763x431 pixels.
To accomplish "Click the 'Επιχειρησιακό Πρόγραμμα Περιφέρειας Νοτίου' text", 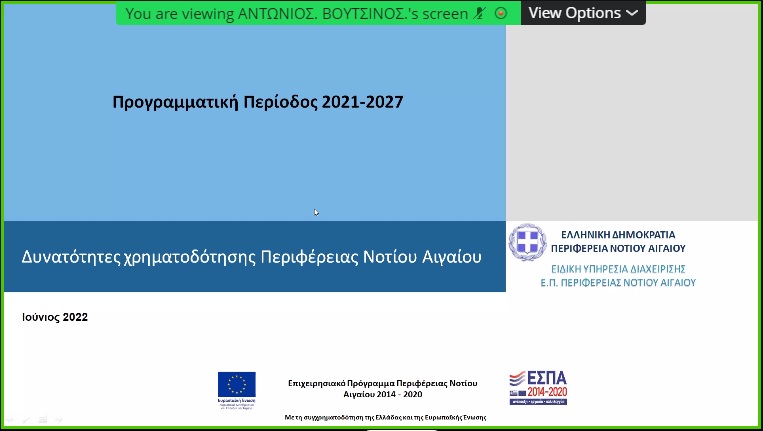I will [x=383, y=383].
